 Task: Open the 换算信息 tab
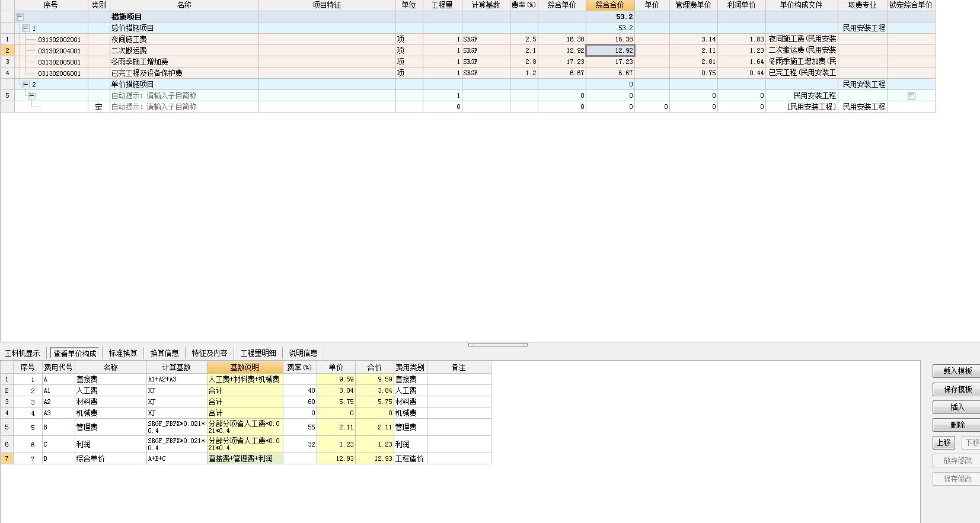point(164,353)
